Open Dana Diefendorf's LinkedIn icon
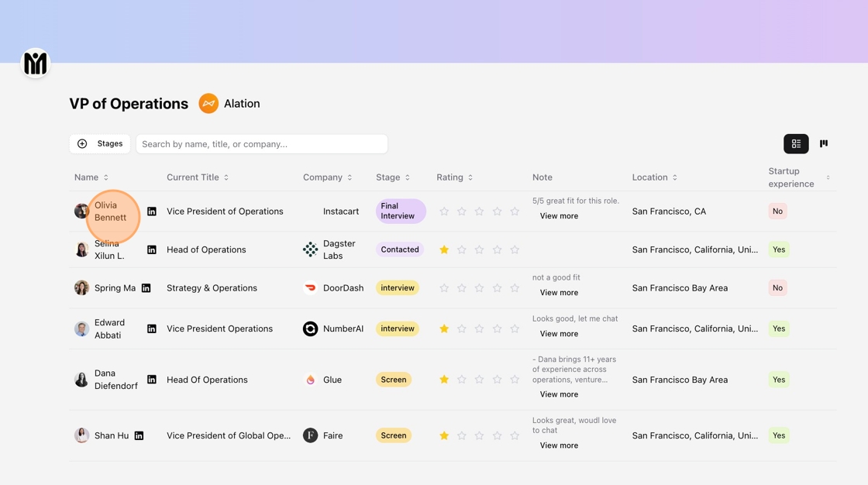This screenshot has height=485, width=868. click(x=152, y=380)
